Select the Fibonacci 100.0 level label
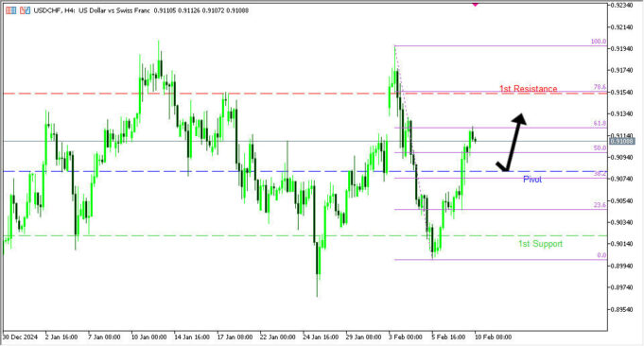This screenshot has height=346, width=644. [x=599, y=42]
